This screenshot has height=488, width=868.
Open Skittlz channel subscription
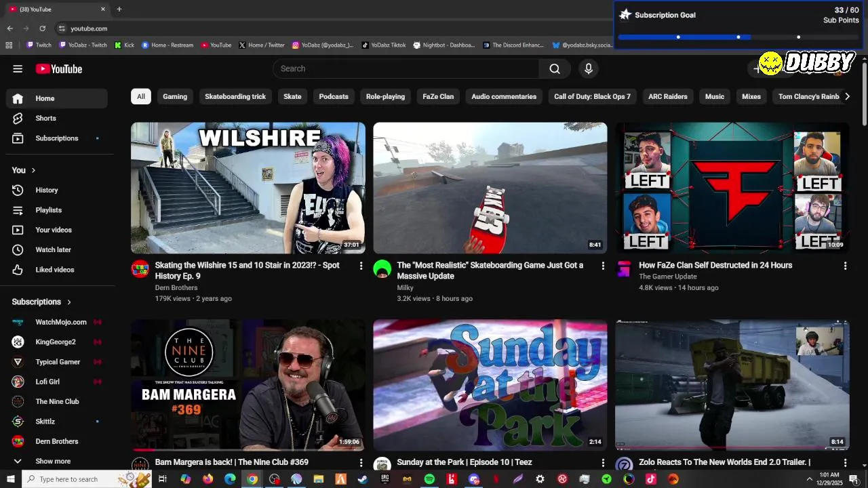[57, 422]
